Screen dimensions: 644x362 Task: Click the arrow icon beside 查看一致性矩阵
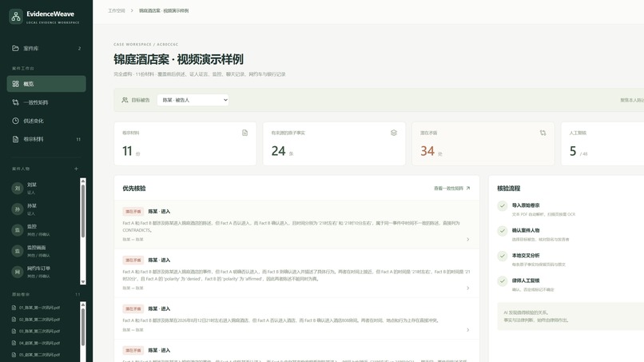pos(467,188)
